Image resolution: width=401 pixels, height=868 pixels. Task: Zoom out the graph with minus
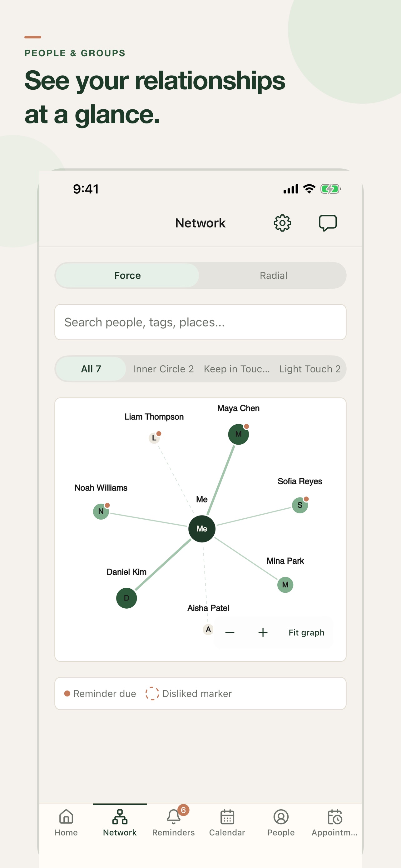[230, 632]
